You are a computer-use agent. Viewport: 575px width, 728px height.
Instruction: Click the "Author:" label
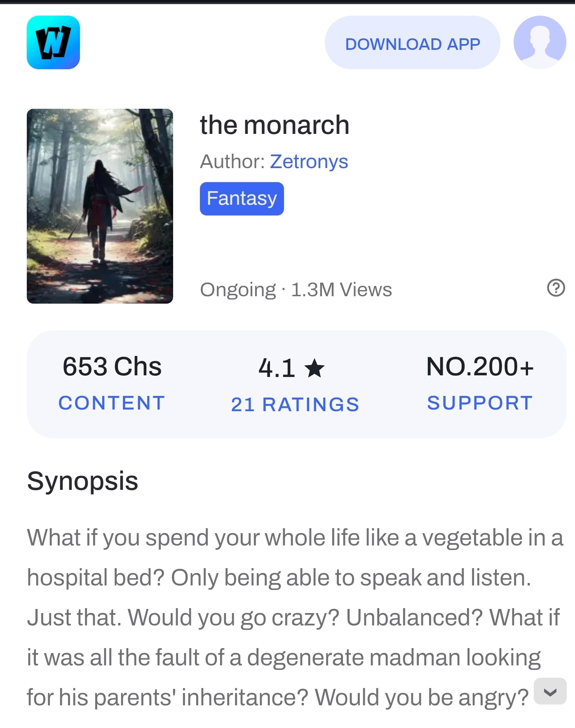232,162
